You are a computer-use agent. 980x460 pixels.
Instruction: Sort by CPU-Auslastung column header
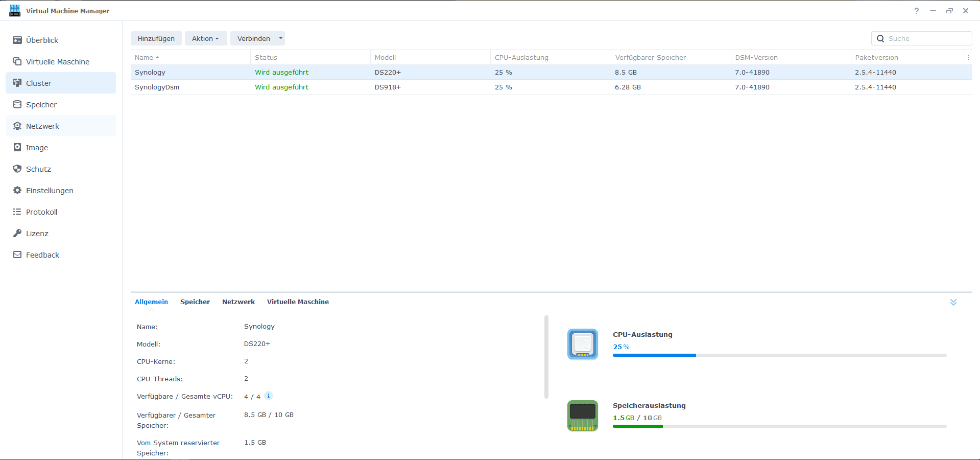(x=551, y=57)
